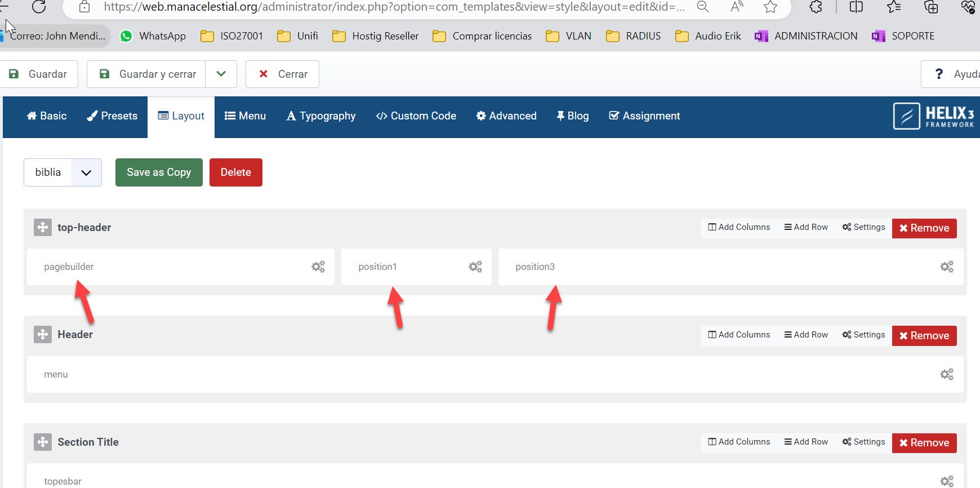980x488 pixels.
Task: Open WhatsApp bookmark
Action: coord(153,36)
